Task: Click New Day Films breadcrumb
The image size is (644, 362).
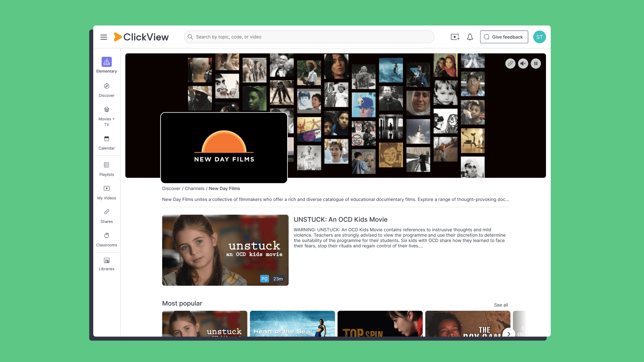Action: (x=224, y=188)
